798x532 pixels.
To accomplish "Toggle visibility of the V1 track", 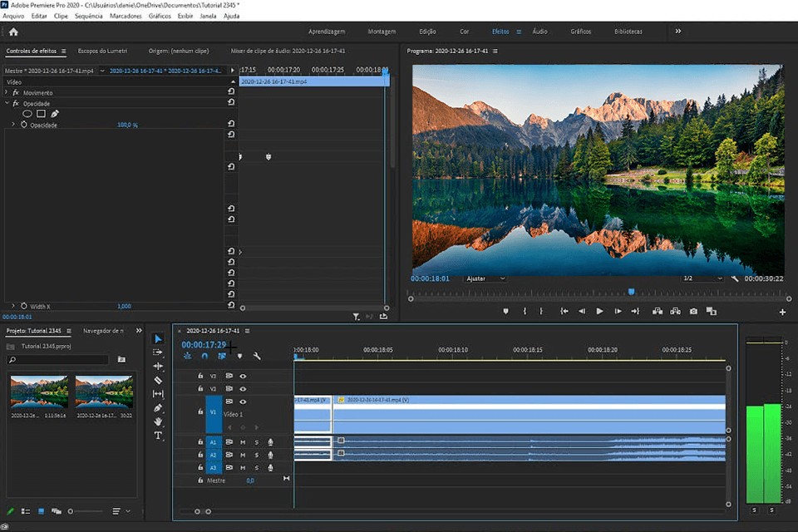I will [243, 401].
